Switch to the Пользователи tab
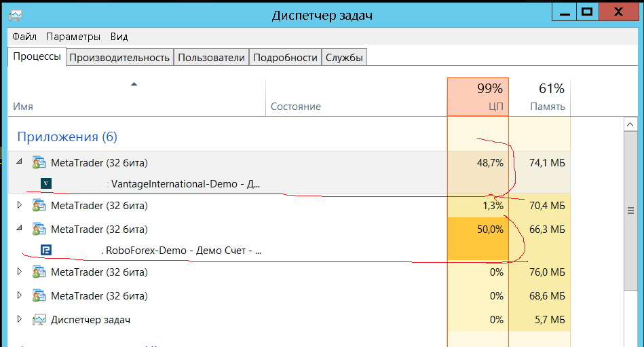 (x=212, y=58)
